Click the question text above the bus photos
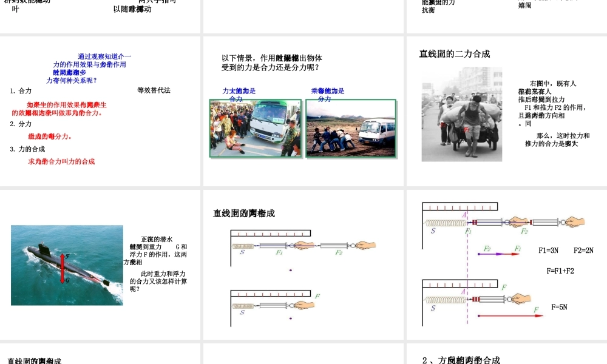607x364 pixels. (271, 62)
